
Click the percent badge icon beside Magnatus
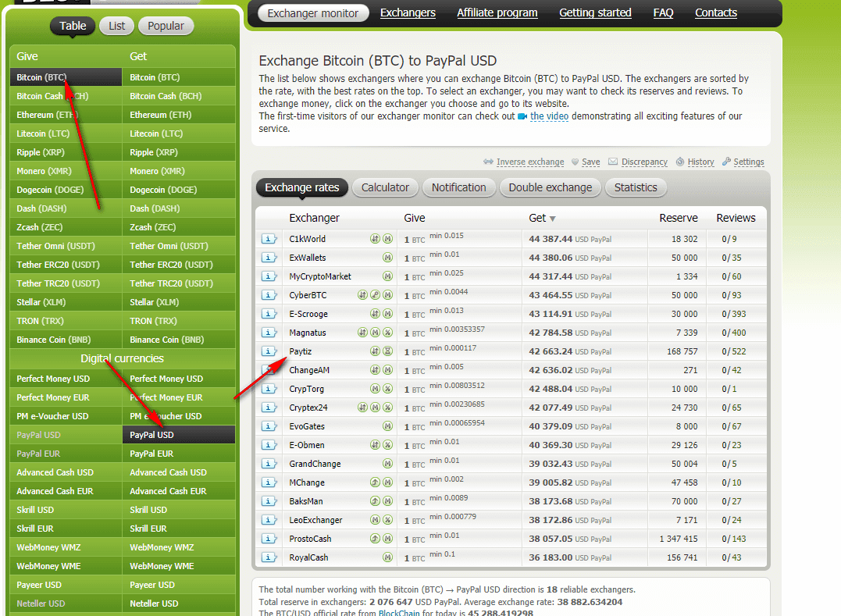coord(387,333)
